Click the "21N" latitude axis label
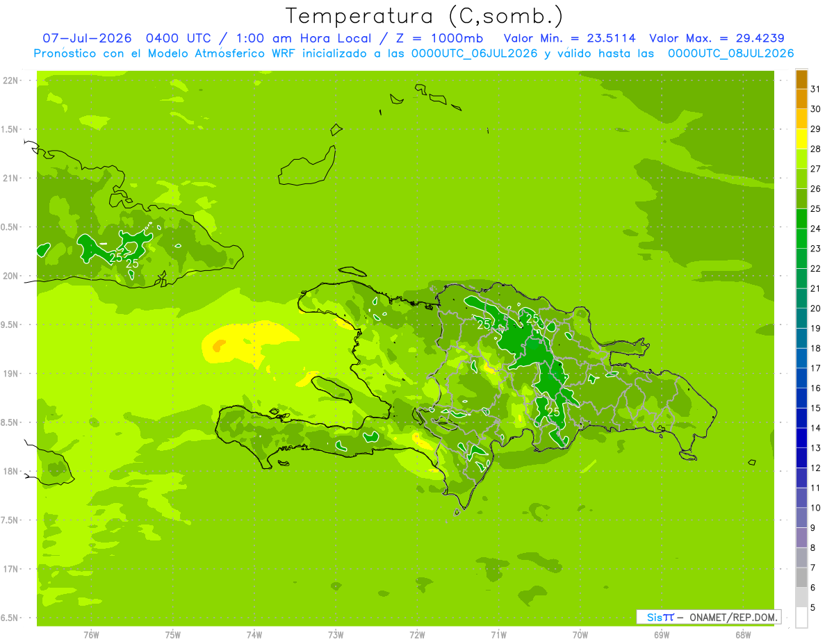Image resolution: width=834 pixels, height=644 pixels. pyautogui.click(x=11, y=179)
